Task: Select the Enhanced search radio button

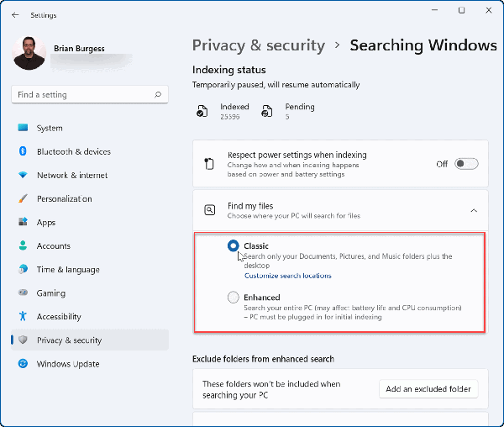Action: pyautogui.click(x=234, y=297)
